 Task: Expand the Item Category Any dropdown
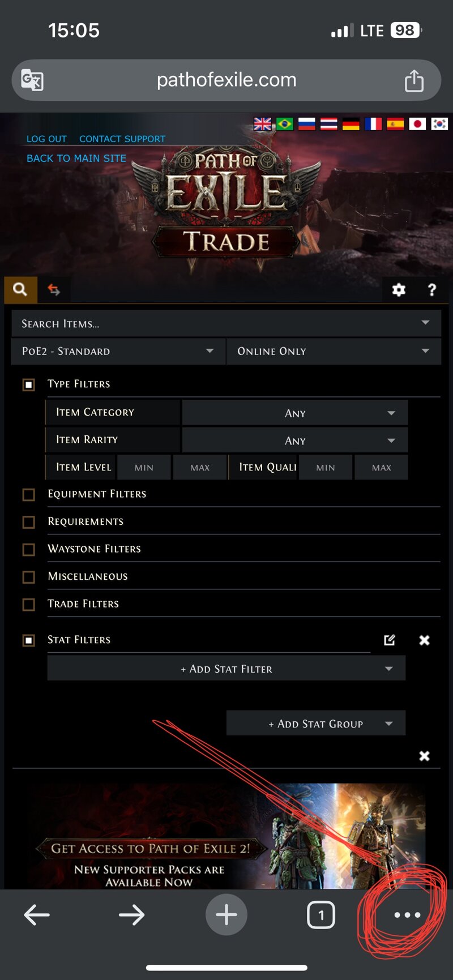click(294, 413)
